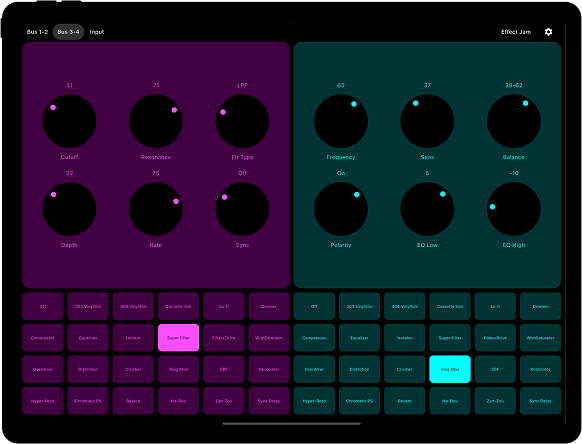Select Distortion in the cyan grid
The height and width of the screenshot is (444, 582).
(x=360, y=369)
